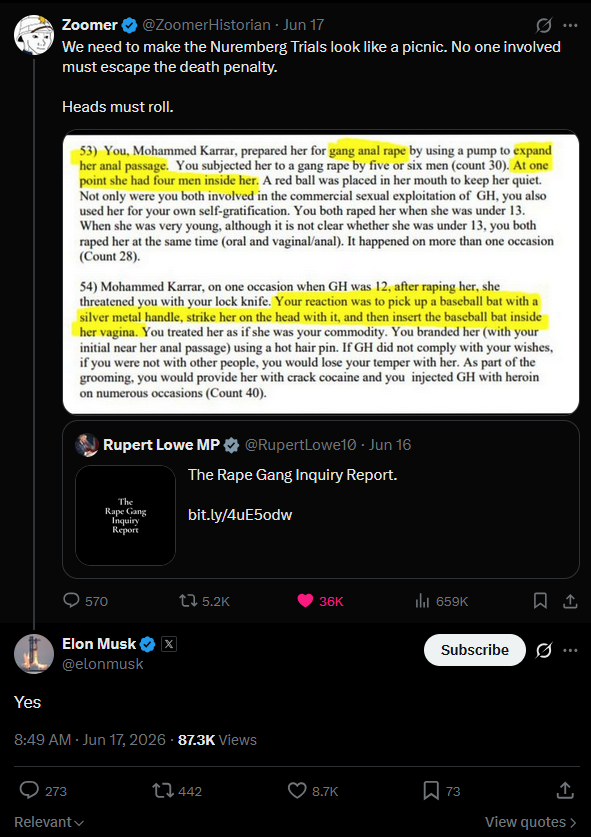Image resolution: width=591 pixels, height=837 pixels.
Task: Open more options on Zoomer's post
Action: point(570,25)
